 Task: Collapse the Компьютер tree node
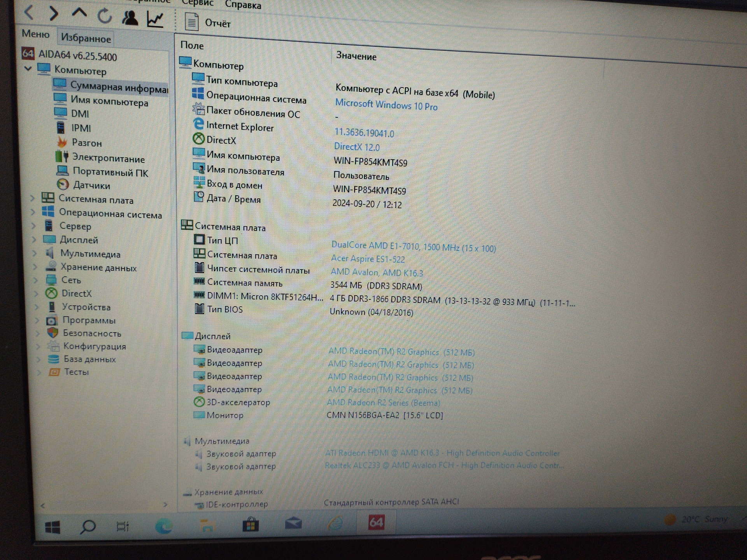pyautogui.click(x=28, y=69)
